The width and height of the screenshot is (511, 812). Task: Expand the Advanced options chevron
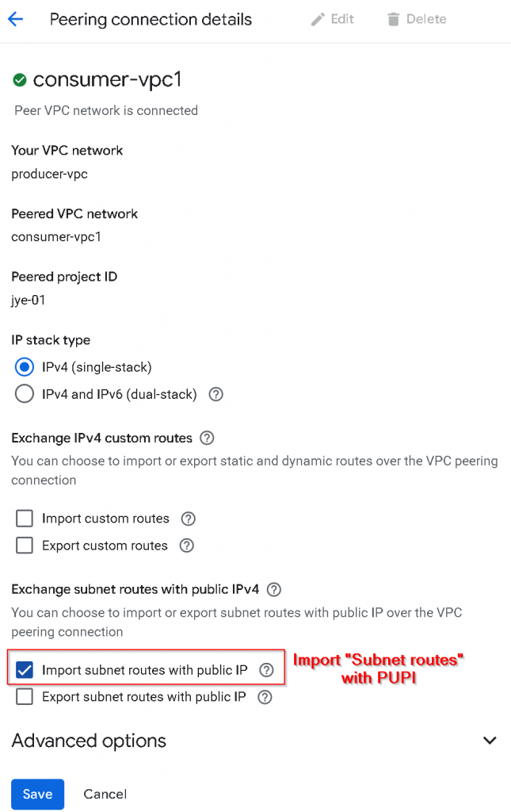click(x=490, y=741)
